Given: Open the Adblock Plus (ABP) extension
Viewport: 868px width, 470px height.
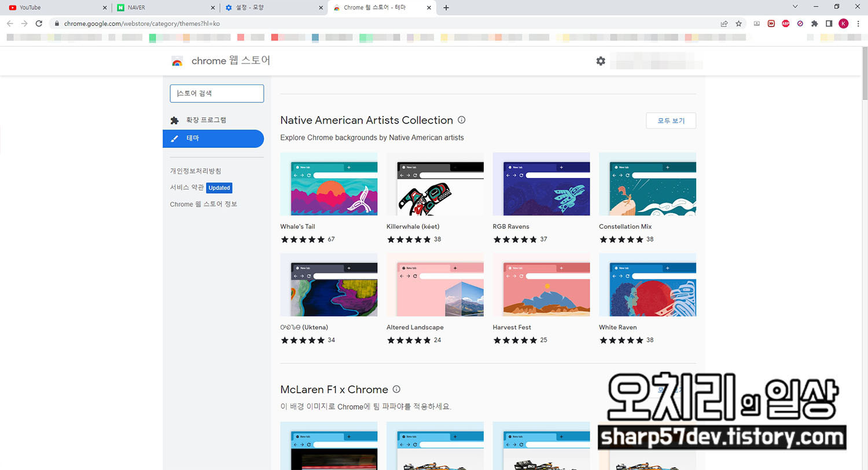Looking at the screenshot, I should tap(785, 24).
